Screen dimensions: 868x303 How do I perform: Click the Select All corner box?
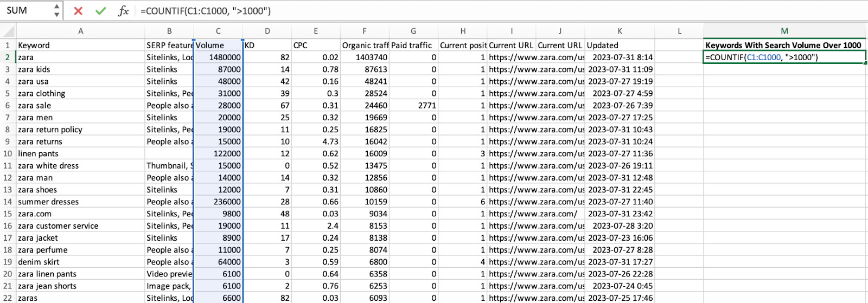click(8, 31)
